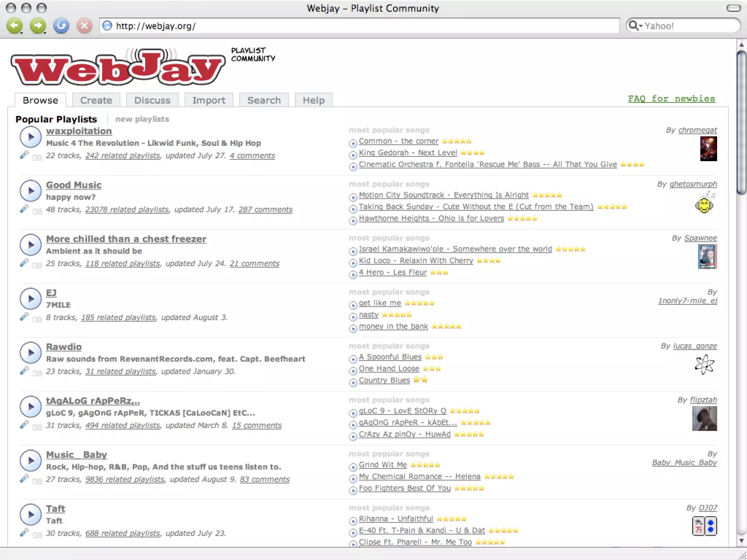Open the Back button history dropdown arrow

pyautogui.click(x=22, y=33)
